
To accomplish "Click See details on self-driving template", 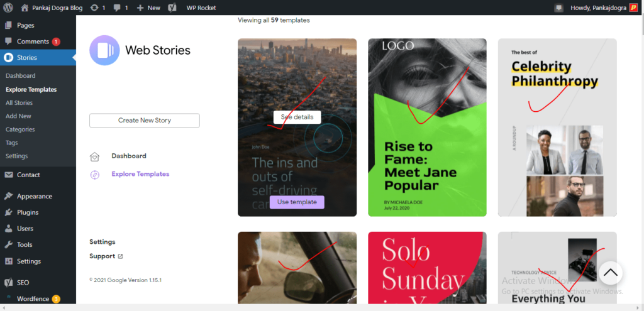I will 297,117.
